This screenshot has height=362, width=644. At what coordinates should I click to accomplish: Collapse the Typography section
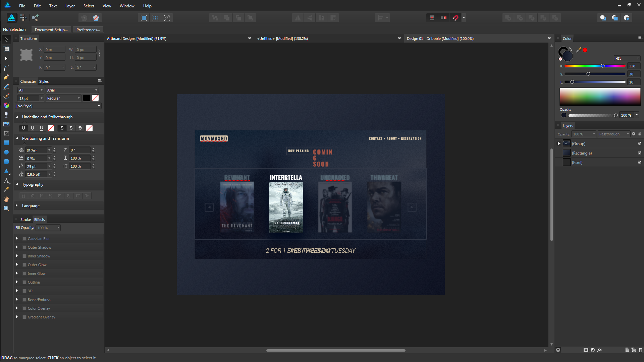point(17,184)
